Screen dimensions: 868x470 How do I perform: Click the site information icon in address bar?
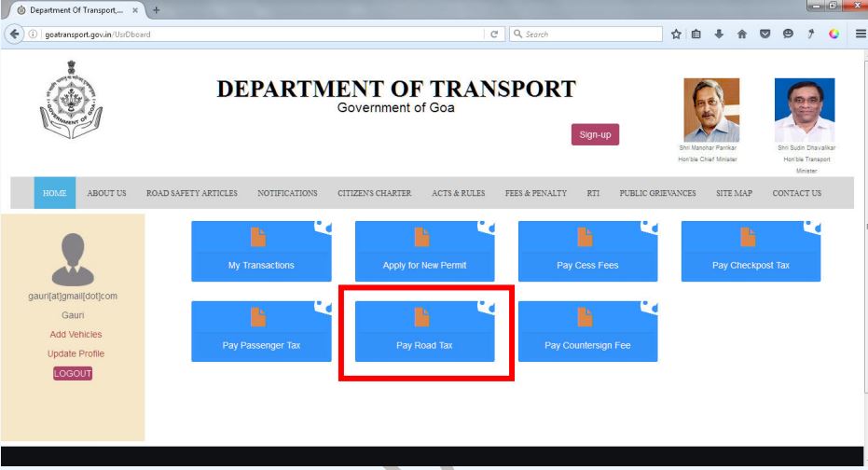(x=33, y=35)
